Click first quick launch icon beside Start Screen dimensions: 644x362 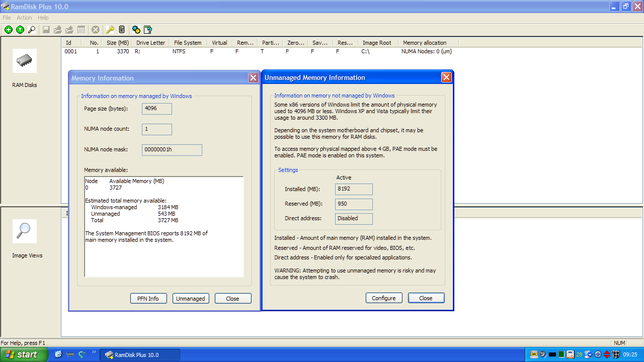click(58, 354)
